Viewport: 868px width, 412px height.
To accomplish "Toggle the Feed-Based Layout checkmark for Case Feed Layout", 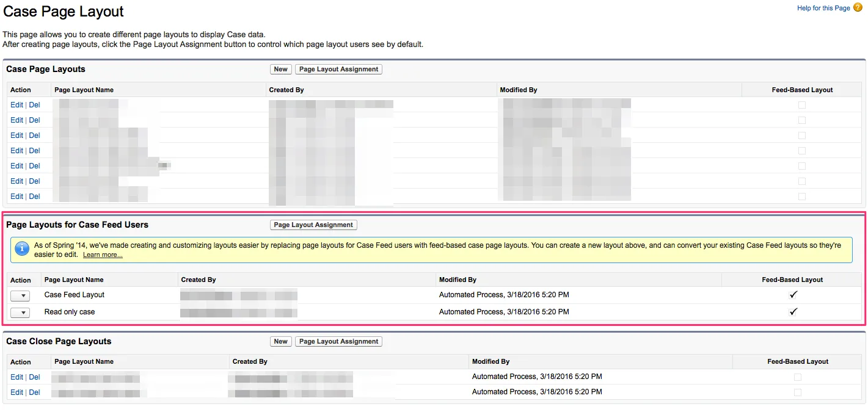I will 793,295.
